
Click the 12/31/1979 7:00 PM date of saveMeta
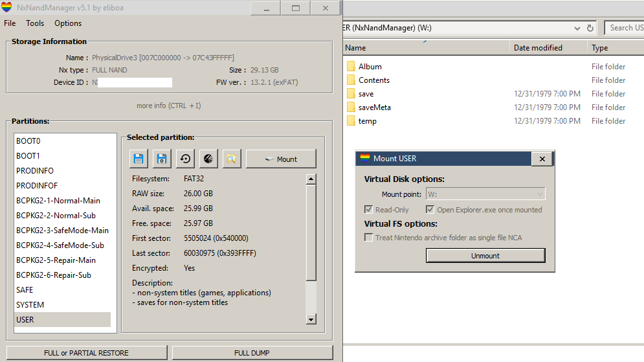tap(547, 107)
